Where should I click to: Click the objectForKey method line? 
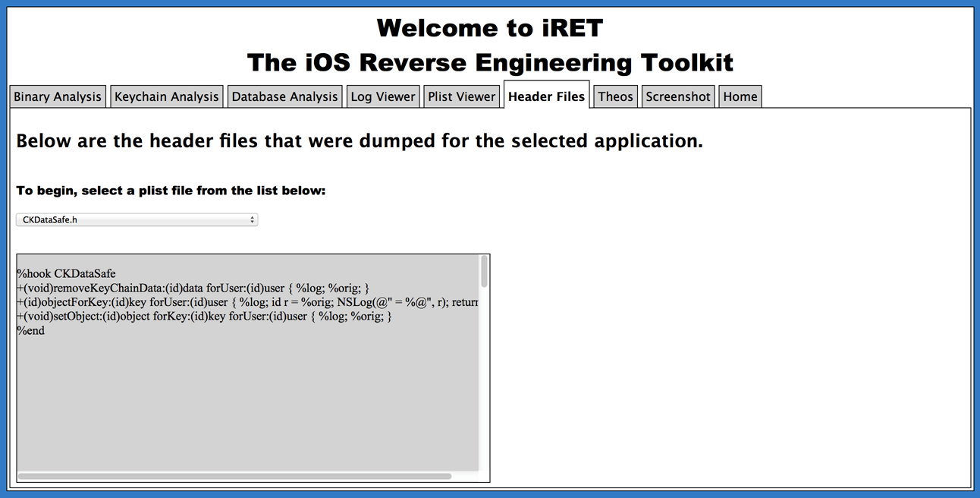(x=247, y=302)
